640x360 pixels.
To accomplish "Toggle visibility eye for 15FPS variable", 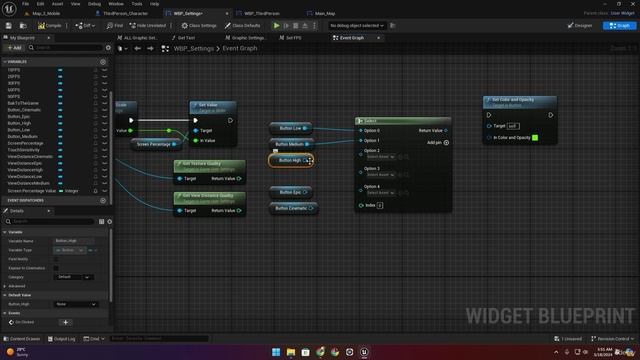I will [104, 70].
